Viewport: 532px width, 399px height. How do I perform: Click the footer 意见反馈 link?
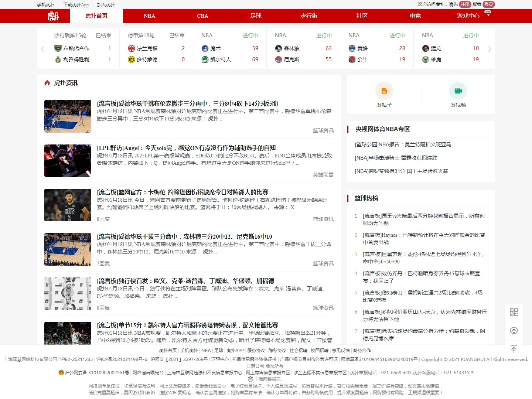click(341, 350)
